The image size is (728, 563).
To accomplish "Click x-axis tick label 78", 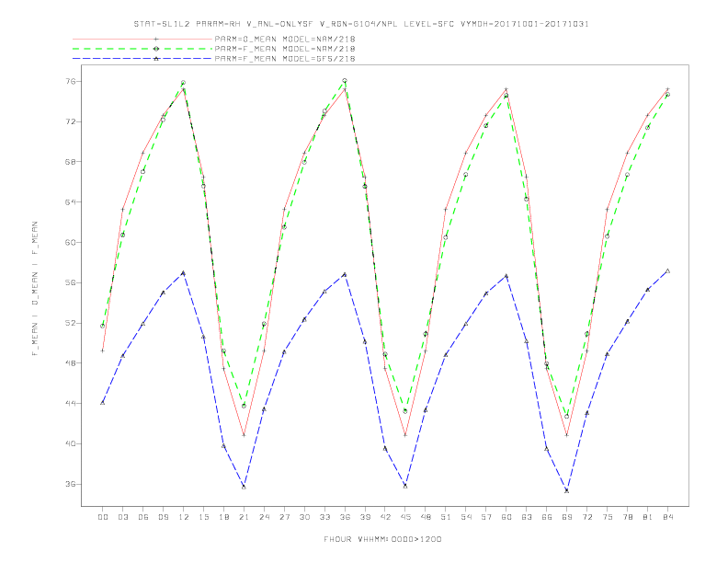I will click(x=628, y=517).
